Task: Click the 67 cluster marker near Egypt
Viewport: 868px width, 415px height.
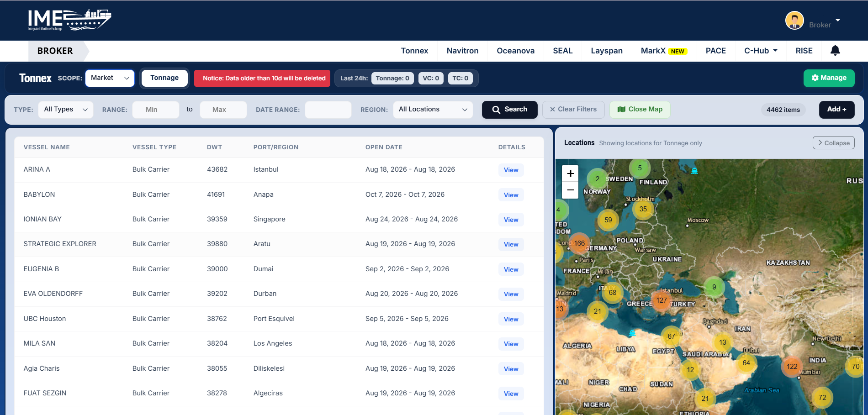Action: click(671, 336)
